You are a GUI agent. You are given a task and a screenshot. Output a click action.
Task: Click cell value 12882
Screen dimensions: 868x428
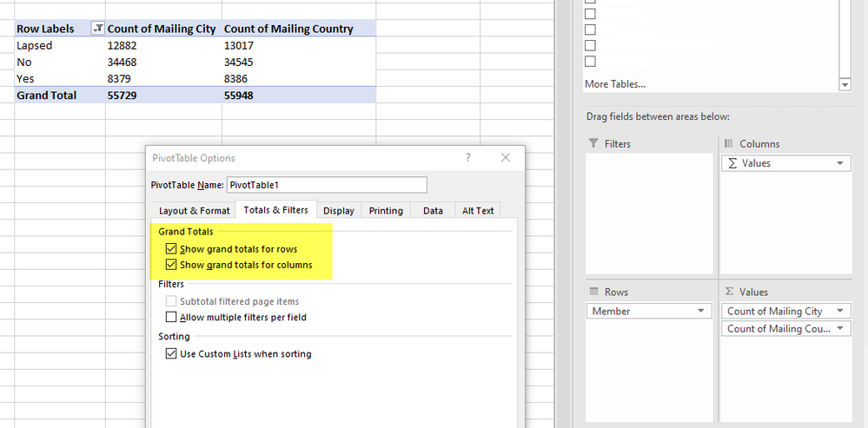164,45
